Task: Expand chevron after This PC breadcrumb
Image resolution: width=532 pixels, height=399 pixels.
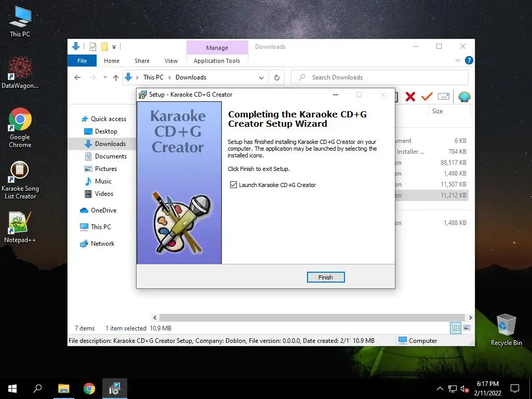Action: pos(169,77)
